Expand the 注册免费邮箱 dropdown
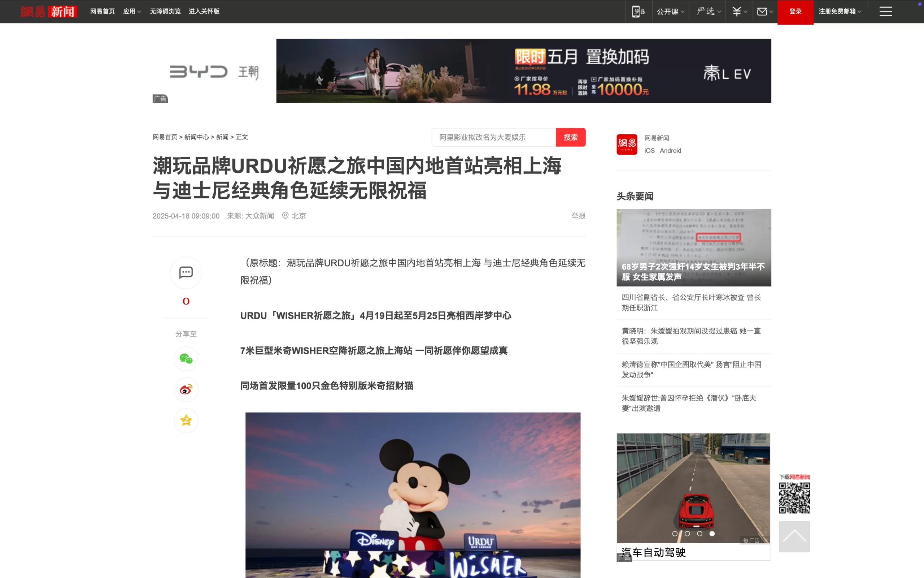Image resolution: width=924 pixels, height=578 pixels. tap(840, 12)
